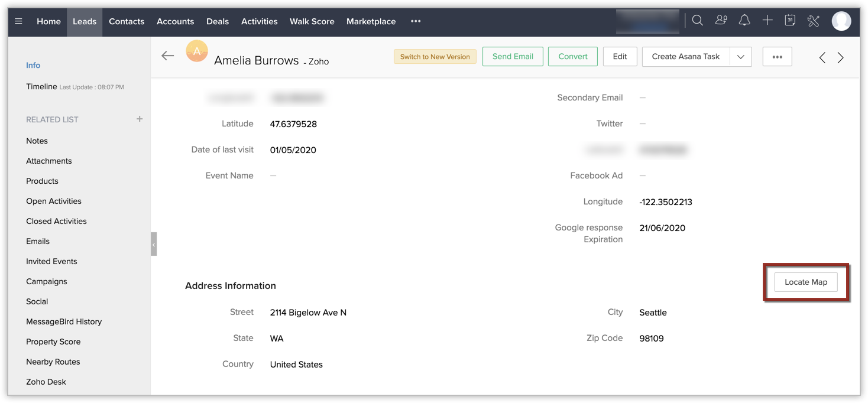Go back with the left arrow icon
Screen dimensions: 868x403
point(168,56)
